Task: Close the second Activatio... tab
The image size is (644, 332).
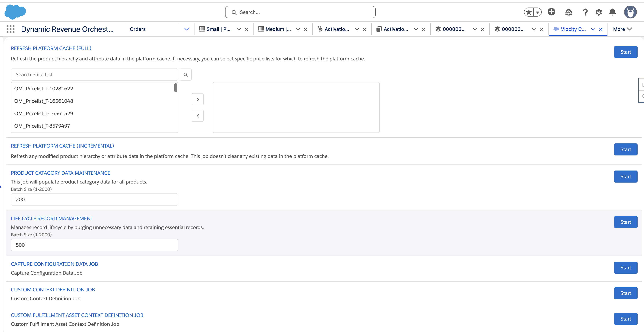Action: (423, 29)
